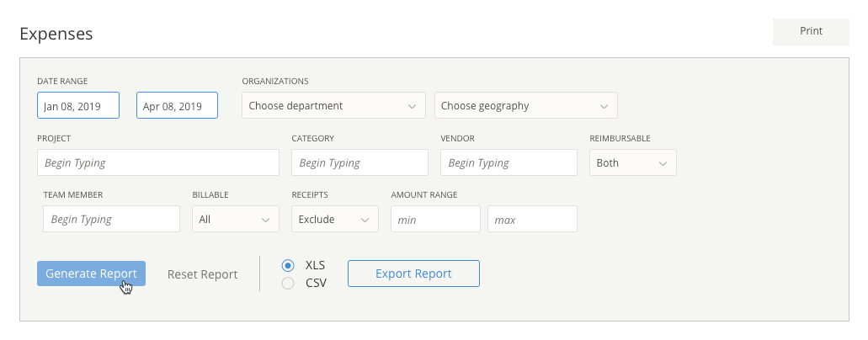Click the CATEGORY label
Screen dimensions: 868x340
313,138
